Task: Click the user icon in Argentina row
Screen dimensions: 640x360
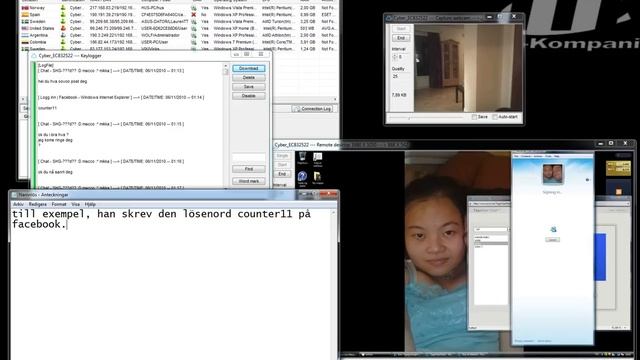Action: coord(63,36)
